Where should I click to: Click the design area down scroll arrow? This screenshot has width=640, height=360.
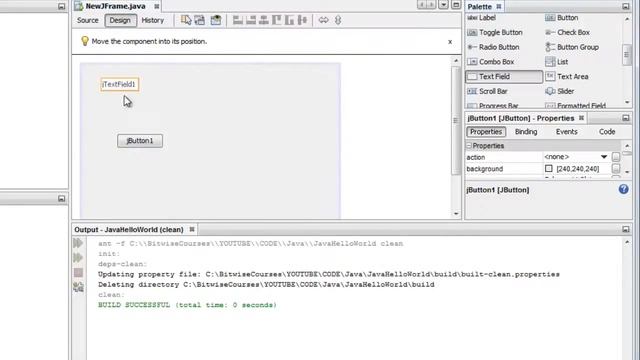[x=456, y=214]
